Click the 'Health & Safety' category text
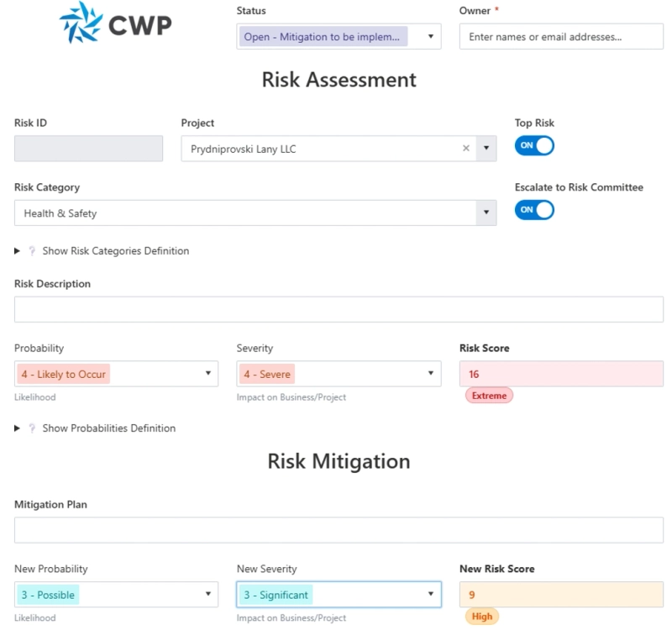Viewport: 672px width, 630px height. pos(60,213)
